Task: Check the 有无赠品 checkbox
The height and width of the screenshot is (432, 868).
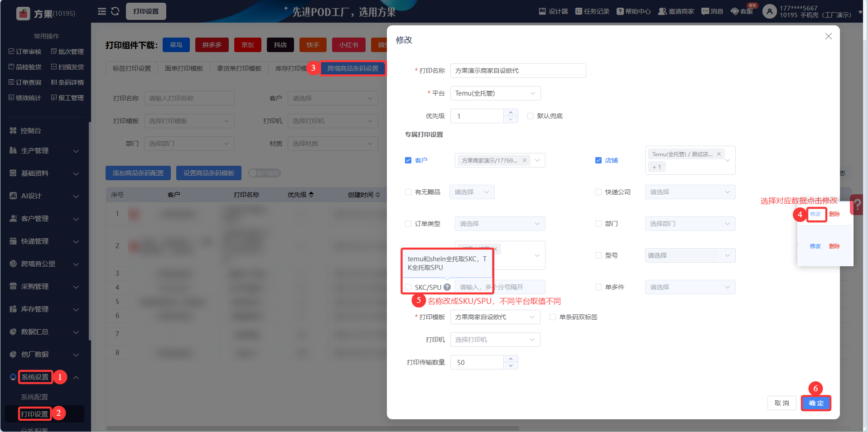Action: point(408,192)
